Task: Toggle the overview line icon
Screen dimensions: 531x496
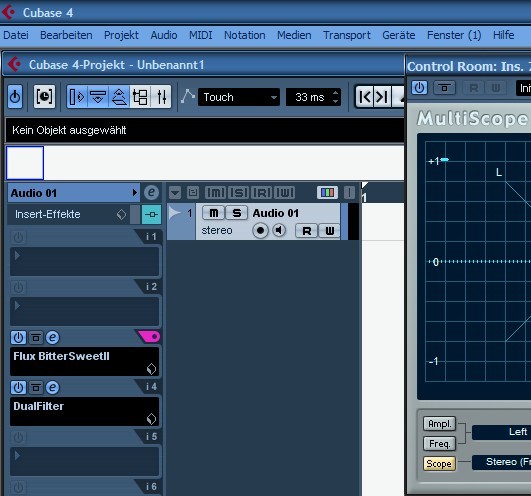Action: tap(119, 97)
